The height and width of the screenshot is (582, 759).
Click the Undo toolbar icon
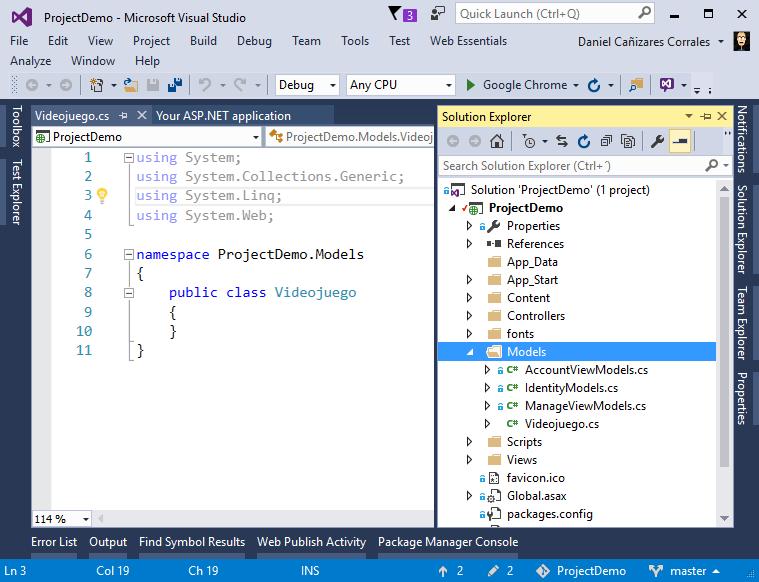pos(205,85)
